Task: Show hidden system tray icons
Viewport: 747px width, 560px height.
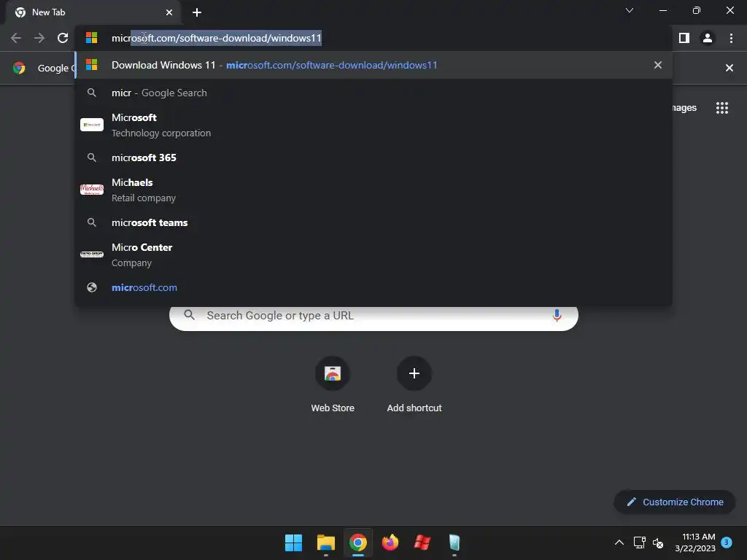Action: pyautogui.click(x=619, y=542)
